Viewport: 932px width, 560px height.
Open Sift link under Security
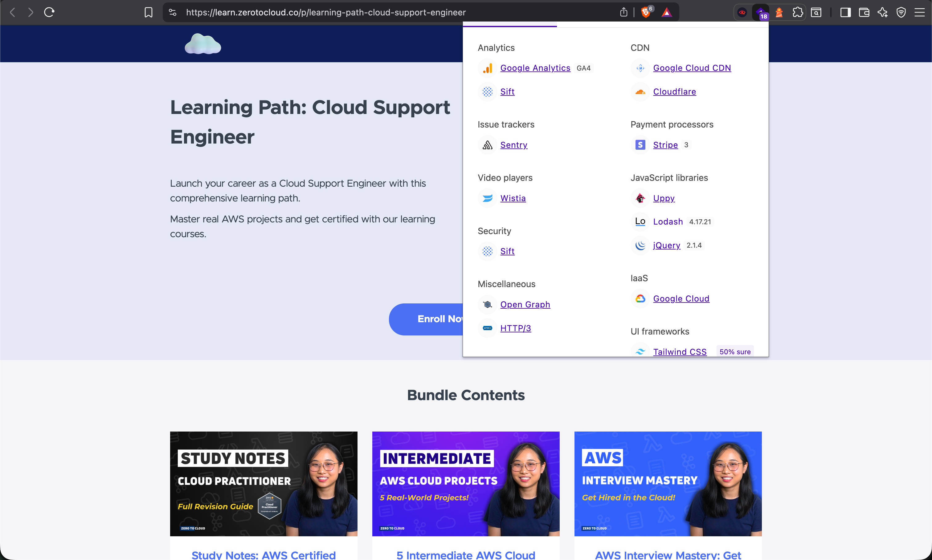[x=507, y=251]
